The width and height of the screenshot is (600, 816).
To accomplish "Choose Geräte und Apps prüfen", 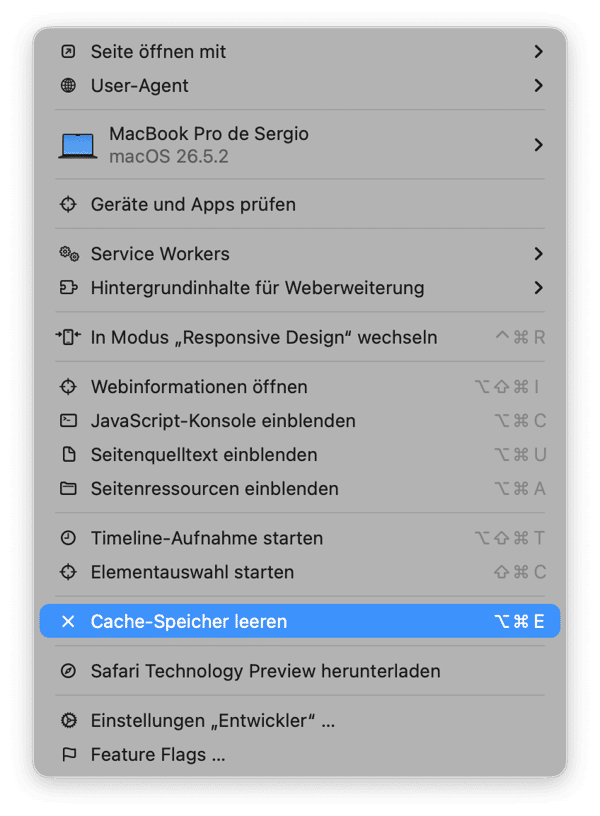I will point(300,205).
